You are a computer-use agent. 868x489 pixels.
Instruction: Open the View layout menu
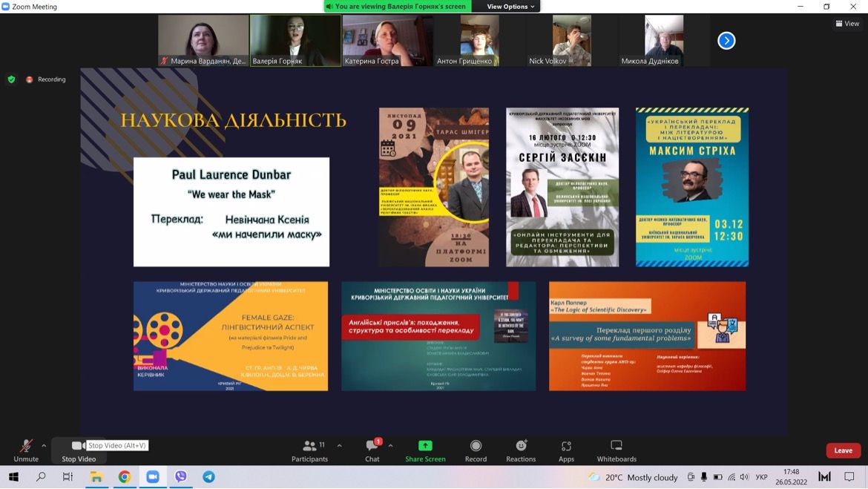click(847, 24)
